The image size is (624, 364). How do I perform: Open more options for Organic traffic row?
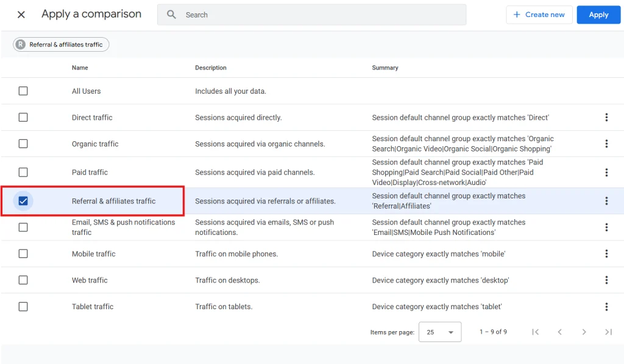tap(606, 144)
